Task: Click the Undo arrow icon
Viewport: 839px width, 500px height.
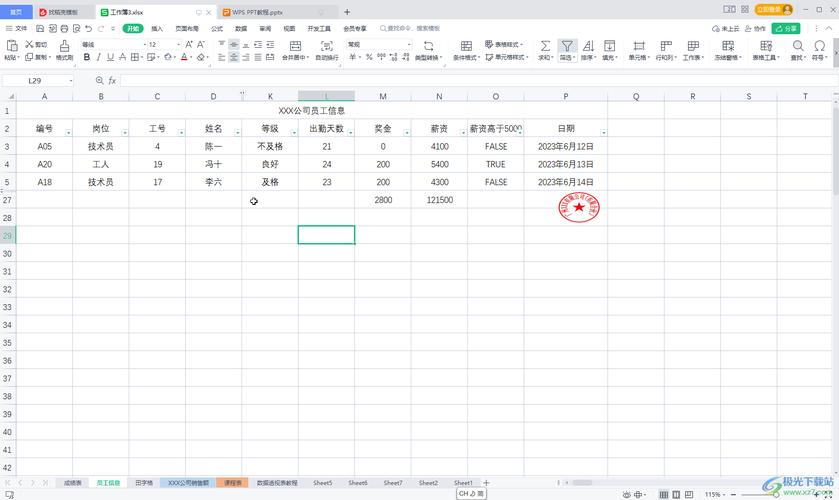Action: click(89, 29)
